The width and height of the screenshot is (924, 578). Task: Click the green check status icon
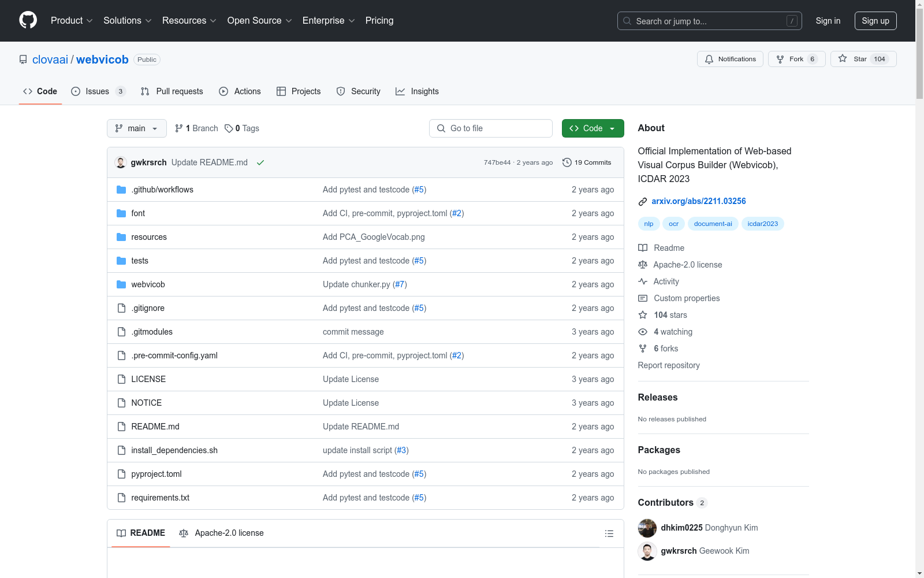tap(260, 162)
